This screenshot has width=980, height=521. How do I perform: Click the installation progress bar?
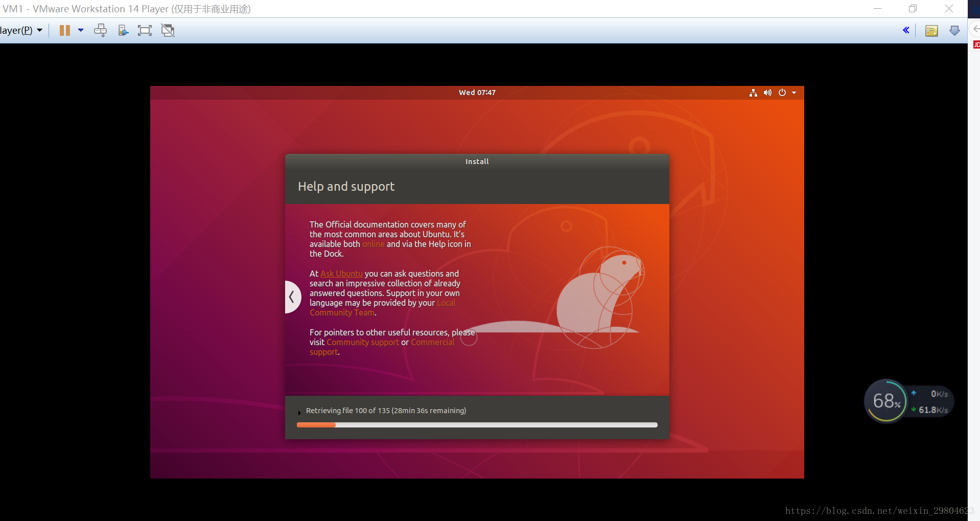click(477, 425)
